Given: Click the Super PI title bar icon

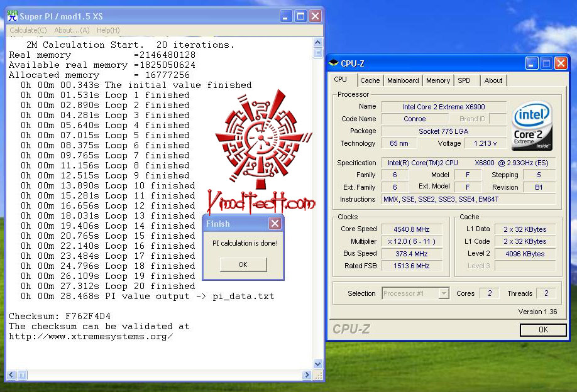Looking at the screenshot, I should click(13, 16).
